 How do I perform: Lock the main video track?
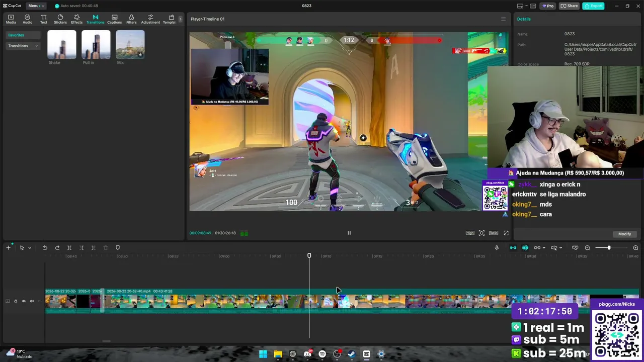click(16, 301)
